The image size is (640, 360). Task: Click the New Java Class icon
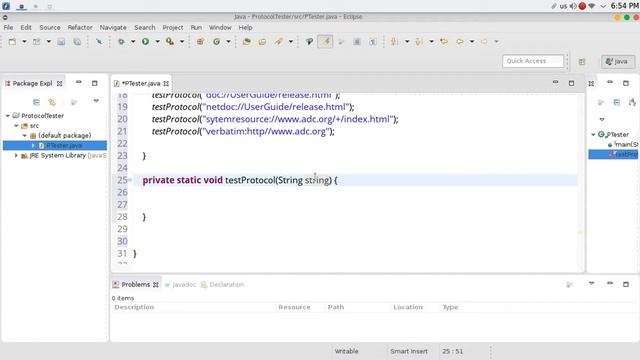tap(216, 42)
